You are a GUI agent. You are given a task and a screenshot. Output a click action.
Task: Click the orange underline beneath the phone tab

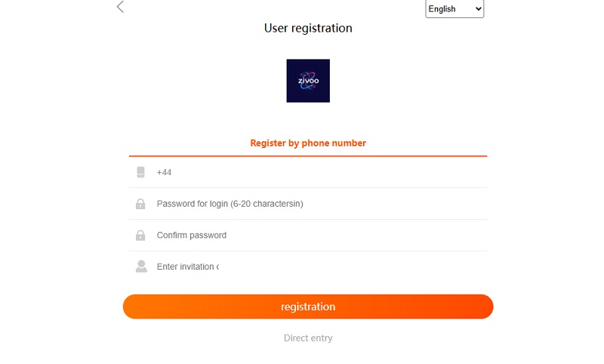coord(308,156)
